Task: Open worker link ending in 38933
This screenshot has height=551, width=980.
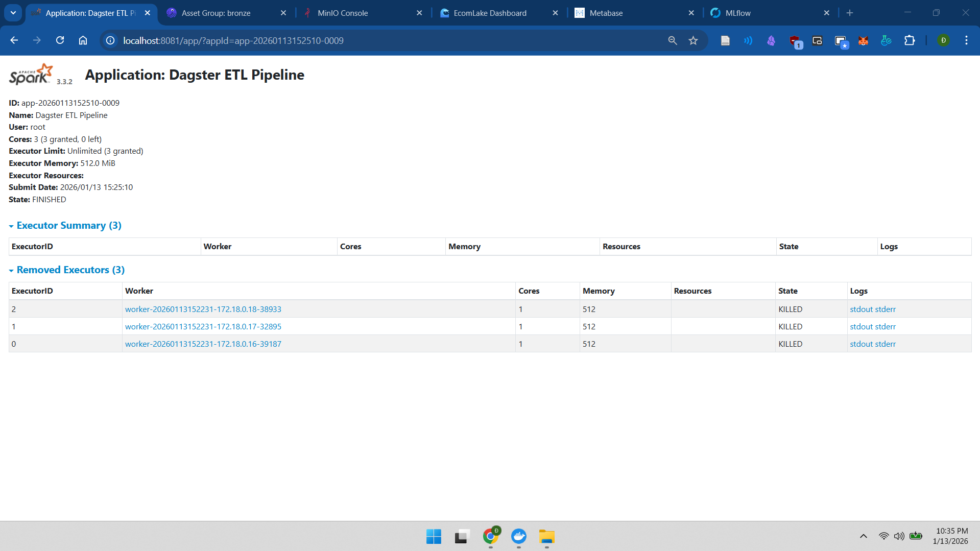Action: (203, 309)
